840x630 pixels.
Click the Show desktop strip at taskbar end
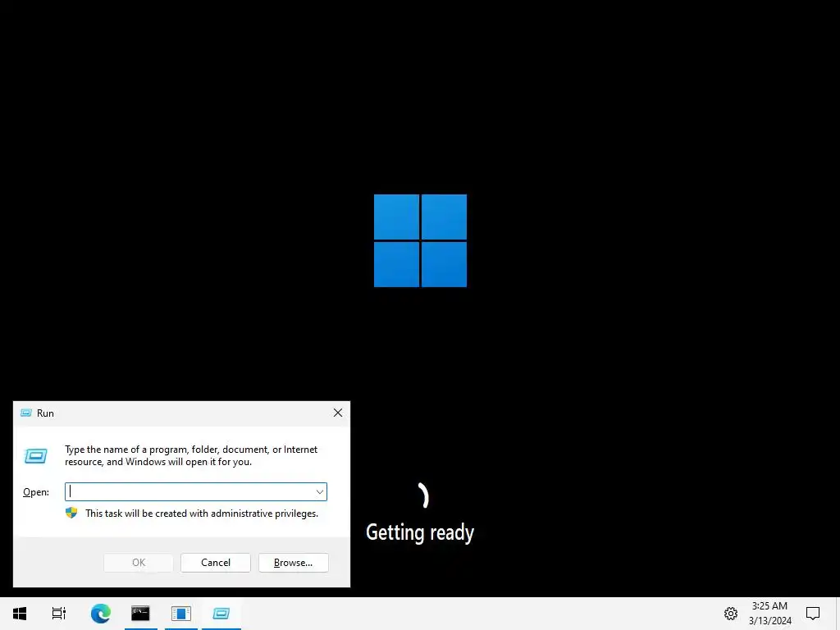click(x=838, y=614)
